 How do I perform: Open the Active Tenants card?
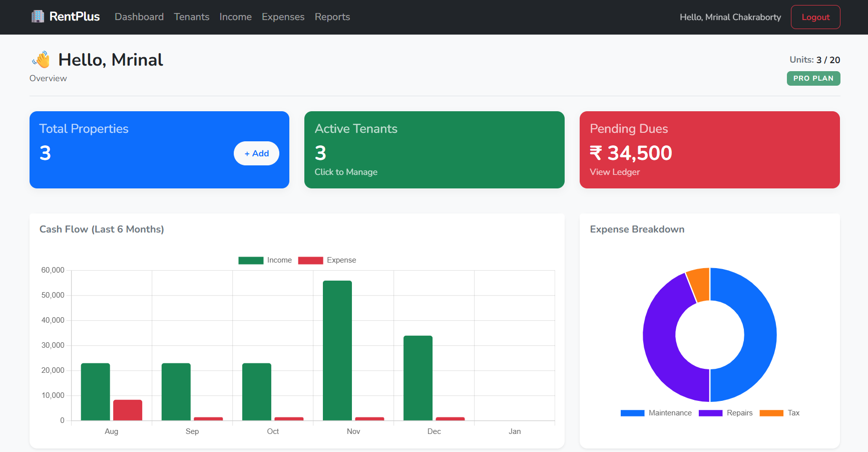pyautogui.click(x=435, y=150)
